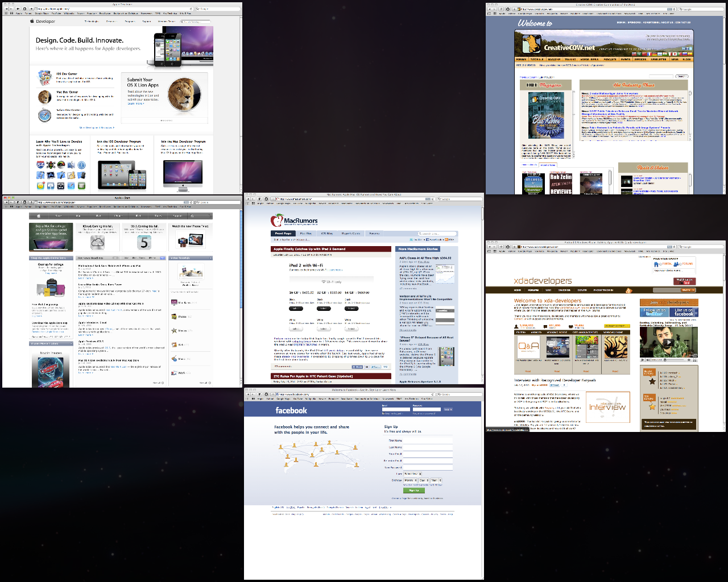
Task: Open the birthday Day dropdown on Facebook
Action: [423, 480]
